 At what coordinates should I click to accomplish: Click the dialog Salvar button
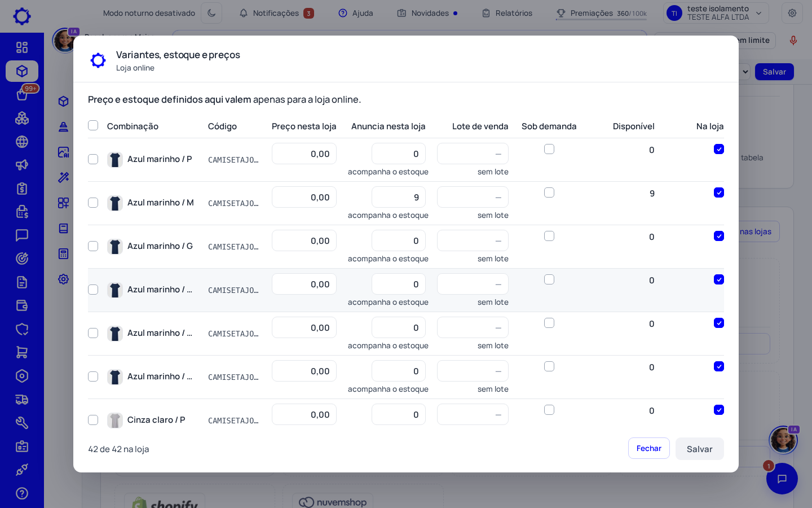[700, 449]
